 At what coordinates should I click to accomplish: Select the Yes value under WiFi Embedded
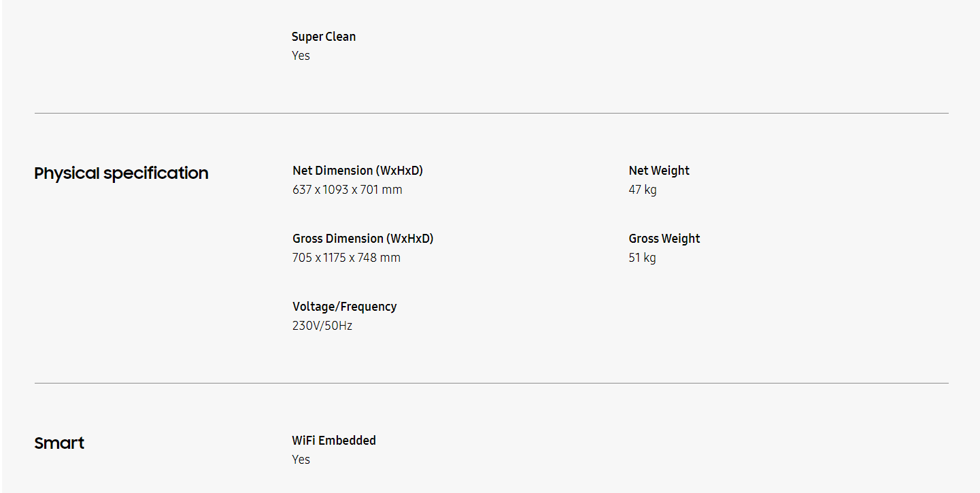pos(301,460)
